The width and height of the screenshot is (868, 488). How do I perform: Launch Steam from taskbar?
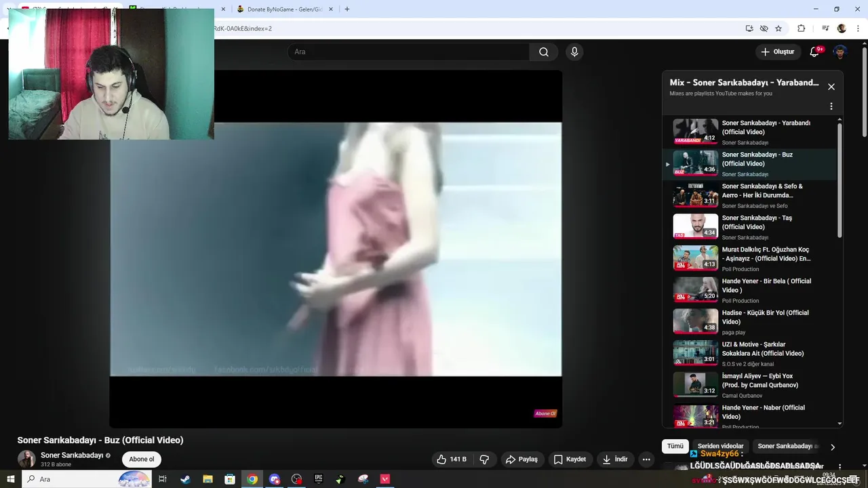[185, 479]
